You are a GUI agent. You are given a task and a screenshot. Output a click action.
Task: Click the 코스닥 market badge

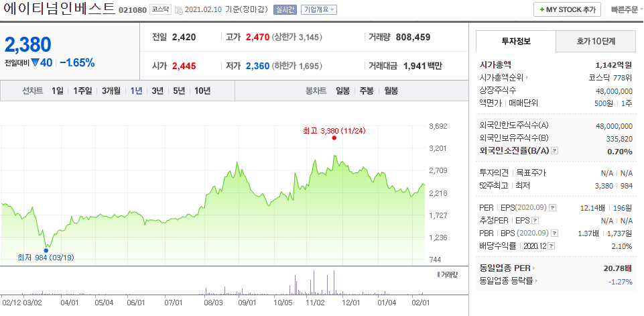tap(160, 9)
